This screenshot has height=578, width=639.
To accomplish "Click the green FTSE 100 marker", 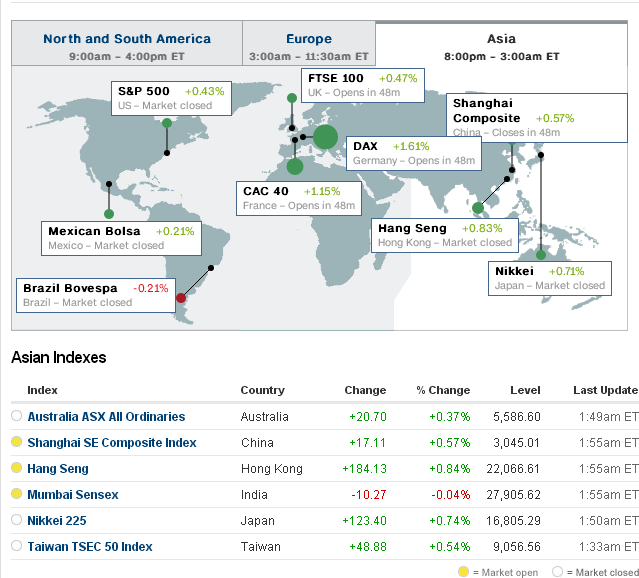I will (x=292, y=98).
